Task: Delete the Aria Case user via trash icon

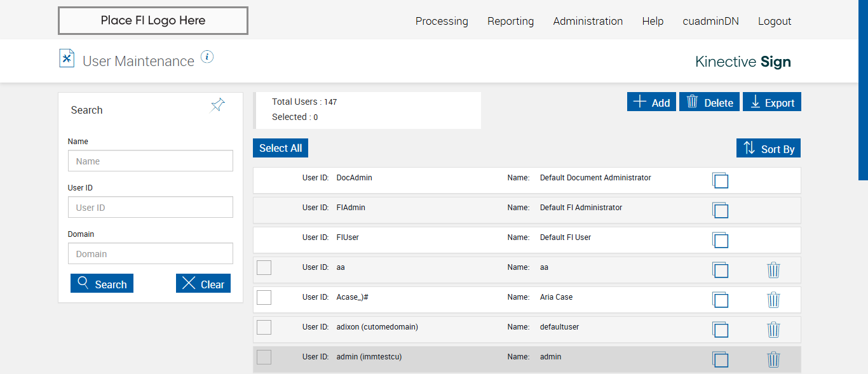Action: pos(773,300)
